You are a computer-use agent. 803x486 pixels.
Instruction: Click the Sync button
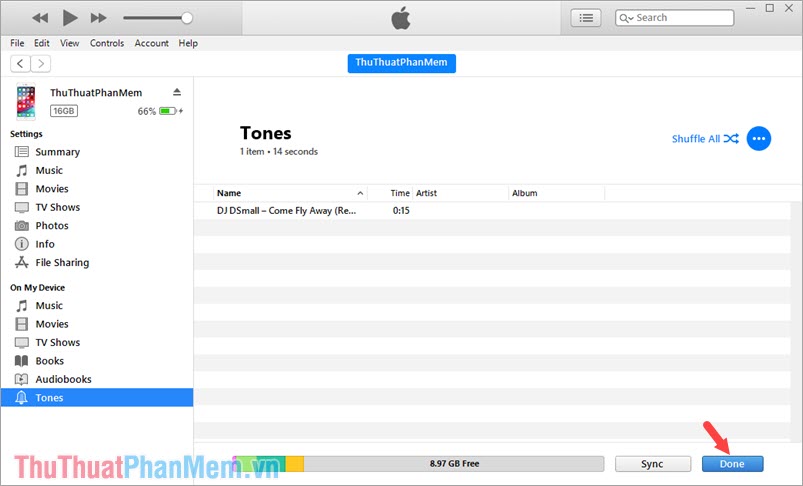[652, 463]
